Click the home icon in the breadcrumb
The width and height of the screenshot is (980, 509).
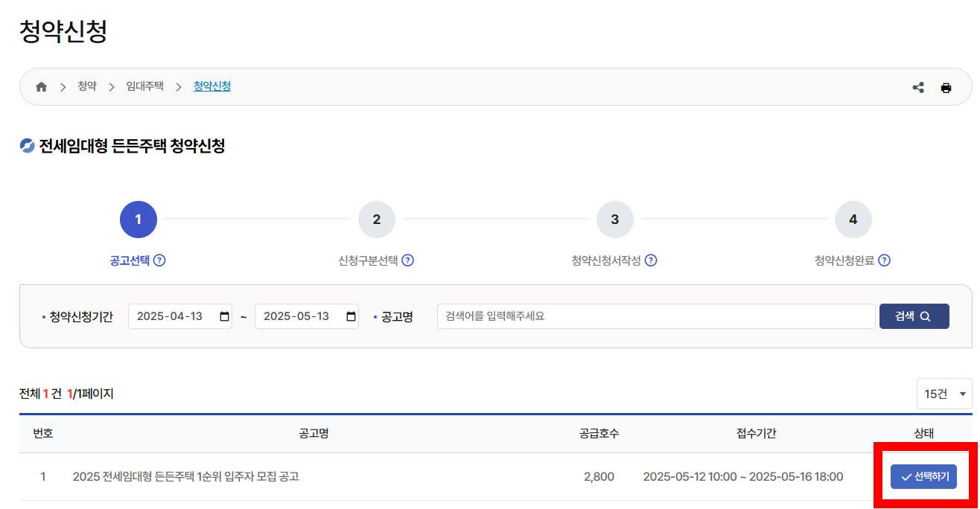(x=41, y=86)
